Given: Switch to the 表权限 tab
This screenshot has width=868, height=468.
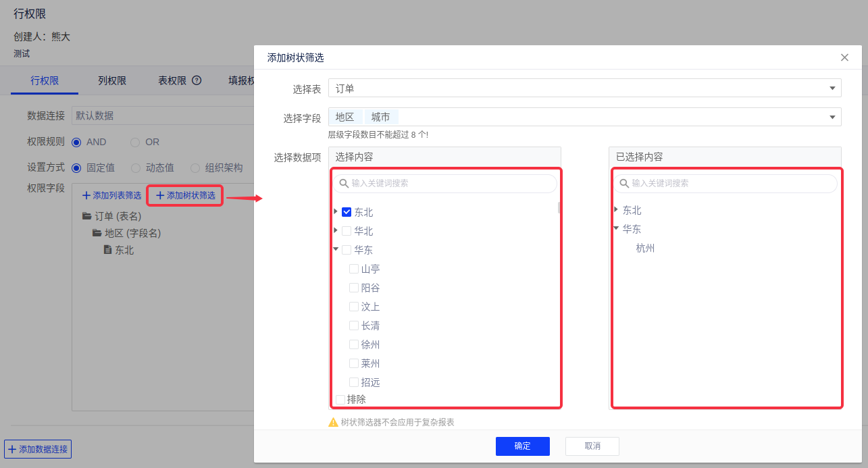Looking at the screenshot, I should [x=172, y=80].
